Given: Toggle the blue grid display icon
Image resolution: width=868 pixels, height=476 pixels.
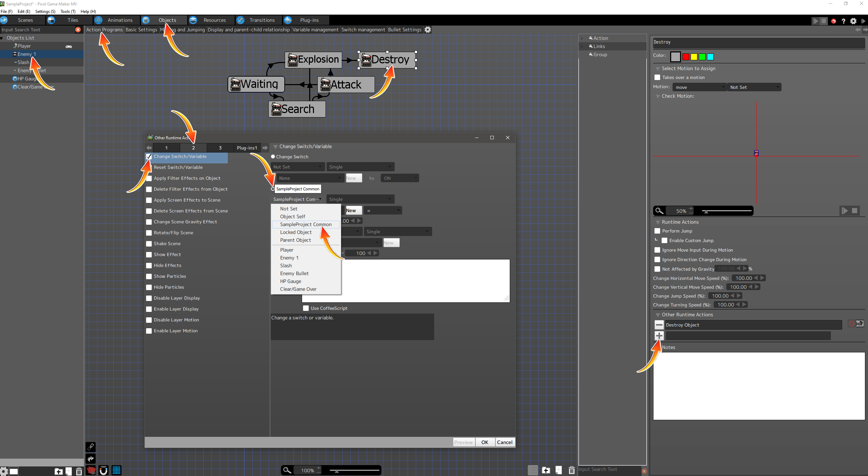Looking at the screenshot, I should (x=116, y=470).
